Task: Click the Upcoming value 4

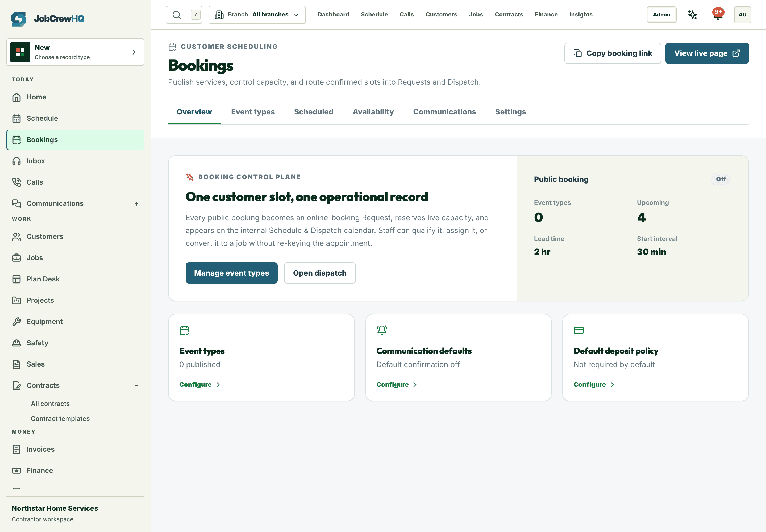Action: pyautogui.click(x=641, y=218)
